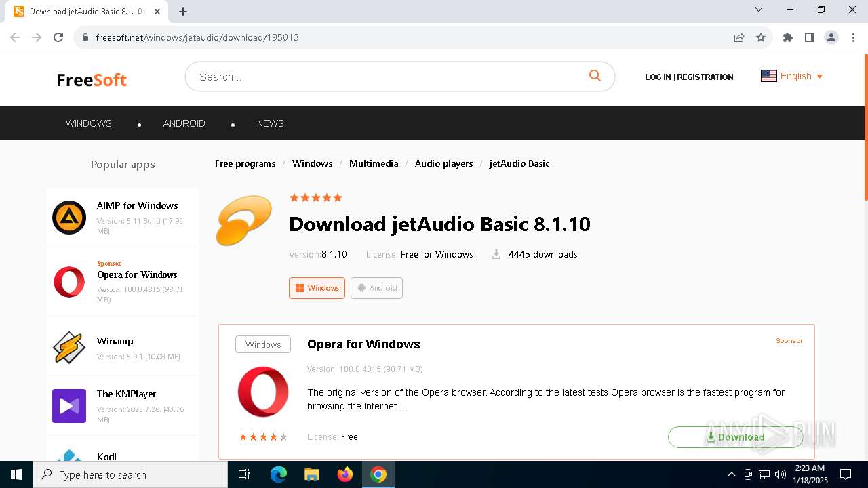
Task: Open Opera for Windows sponsor title
Action: coord(363,344)
